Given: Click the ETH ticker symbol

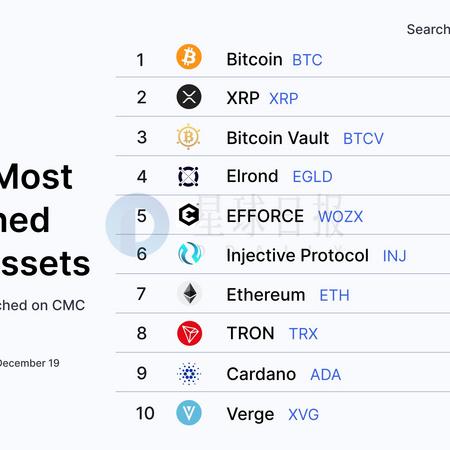Looking at the screenshot, I should (x=334, y=295).
